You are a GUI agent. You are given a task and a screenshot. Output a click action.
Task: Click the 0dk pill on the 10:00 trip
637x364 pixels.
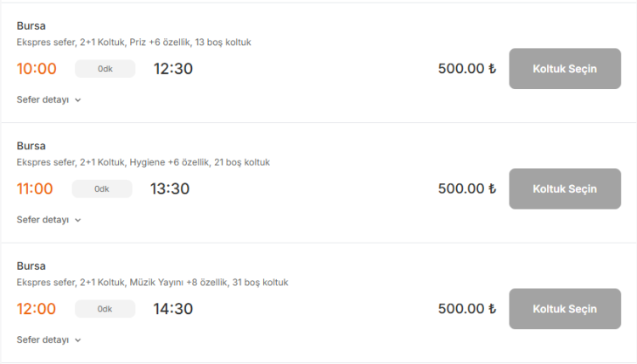click(105, 69)
